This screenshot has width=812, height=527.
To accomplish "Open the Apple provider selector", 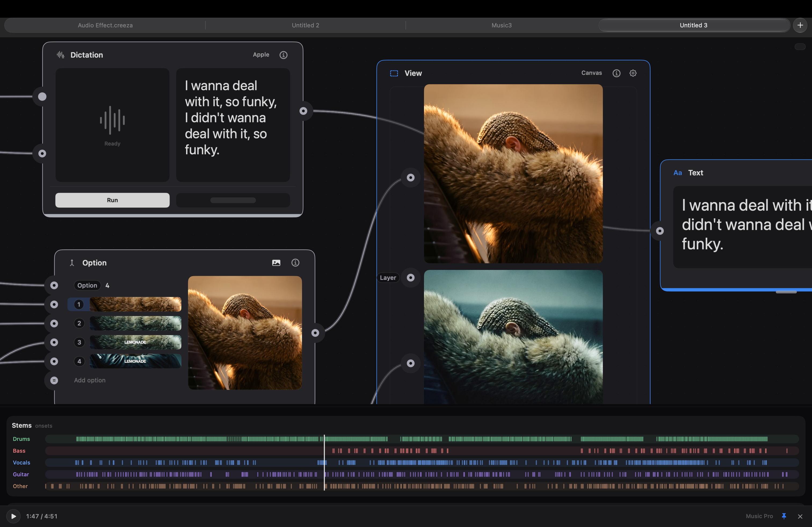I will click(261, 55).
